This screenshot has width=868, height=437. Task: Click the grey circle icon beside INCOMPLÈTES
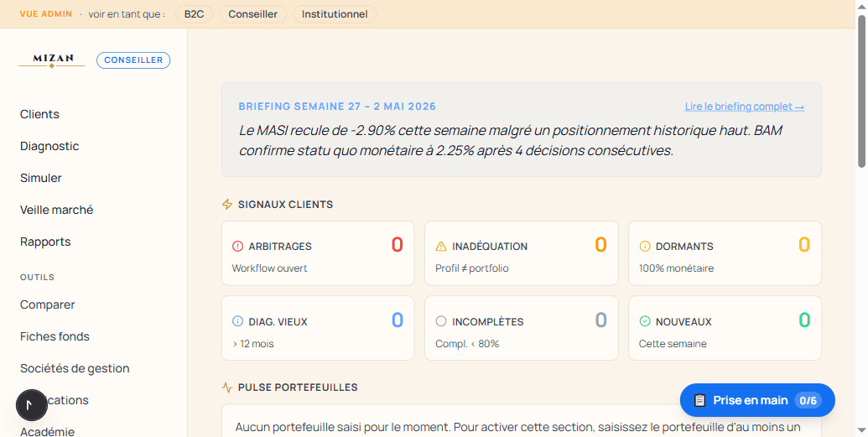[441, 321]
